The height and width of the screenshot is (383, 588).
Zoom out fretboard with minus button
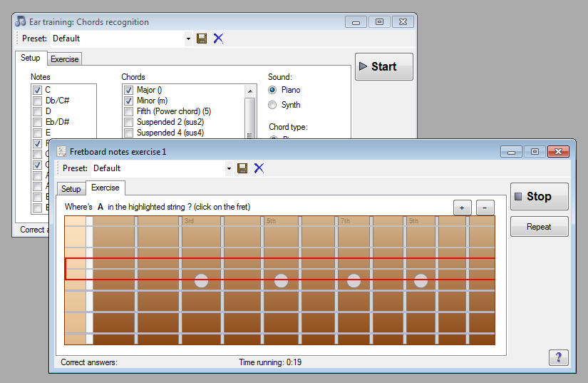pyautogui.click(x=485, y=208)
